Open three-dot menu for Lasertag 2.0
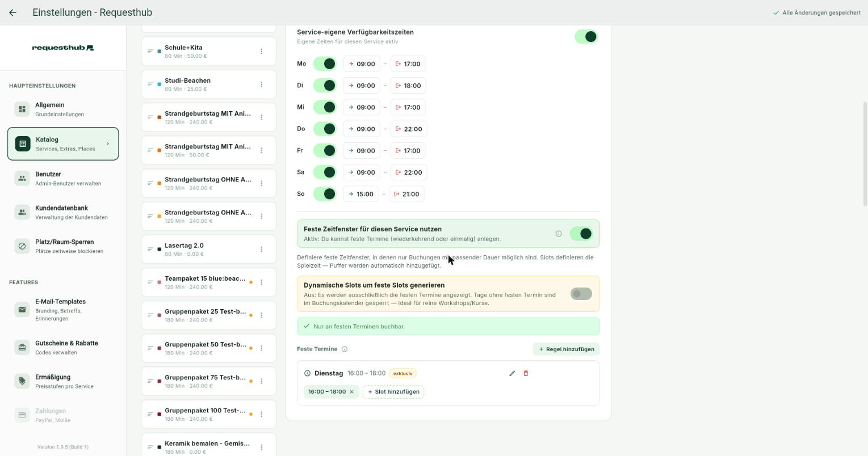The height and width of the screenshot is (456, 868). pos(261,250)
